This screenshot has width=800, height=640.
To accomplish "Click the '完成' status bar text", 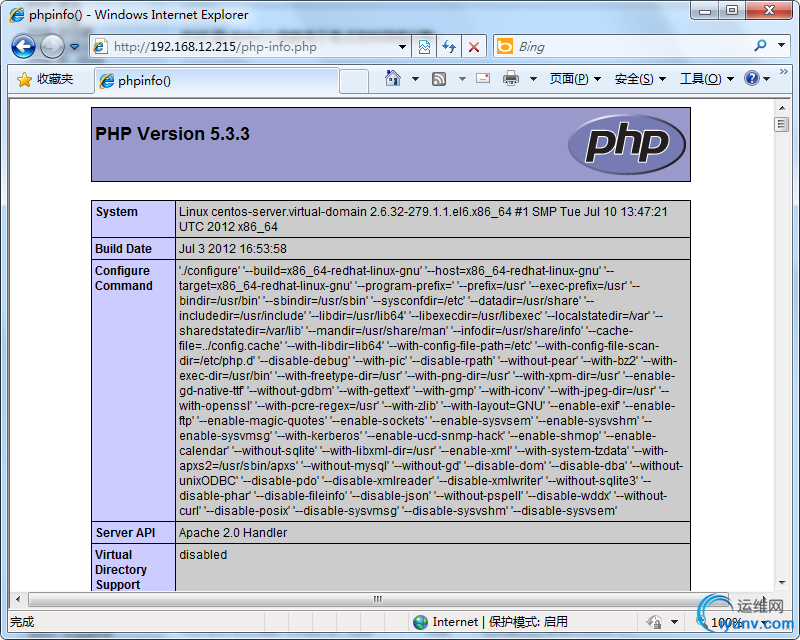I will click(x=22, y=622).
